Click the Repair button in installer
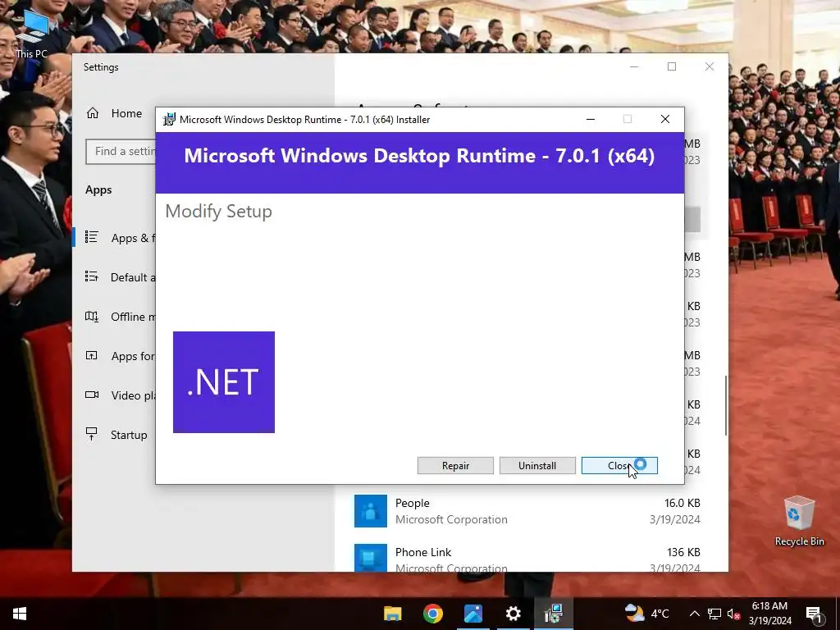 [x=455, y=466]
